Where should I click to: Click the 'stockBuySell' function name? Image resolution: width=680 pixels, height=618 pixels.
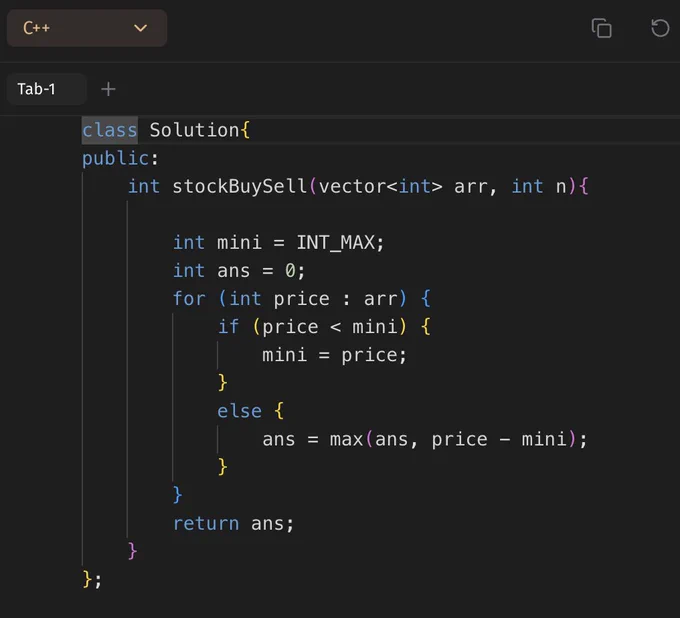(240, 186)
